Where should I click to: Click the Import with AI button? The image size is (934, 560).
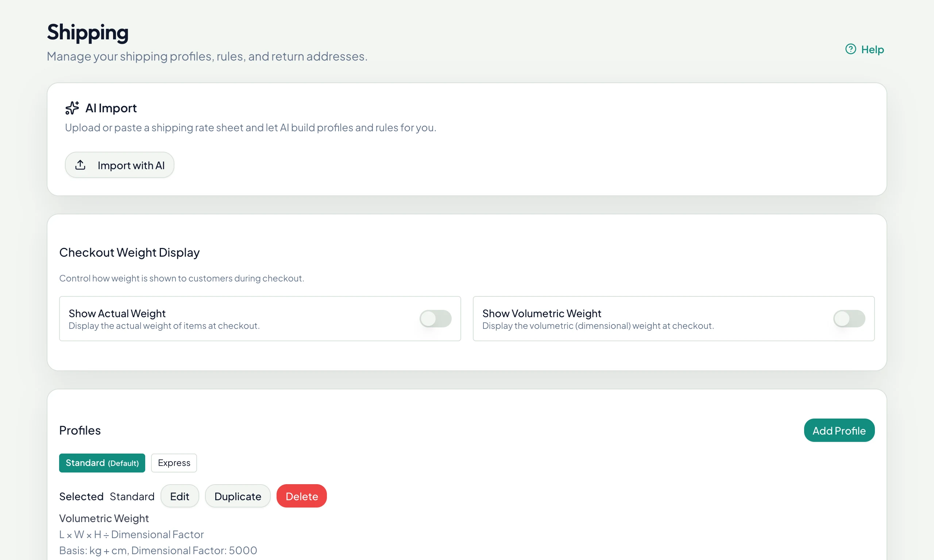coord(119,165)
